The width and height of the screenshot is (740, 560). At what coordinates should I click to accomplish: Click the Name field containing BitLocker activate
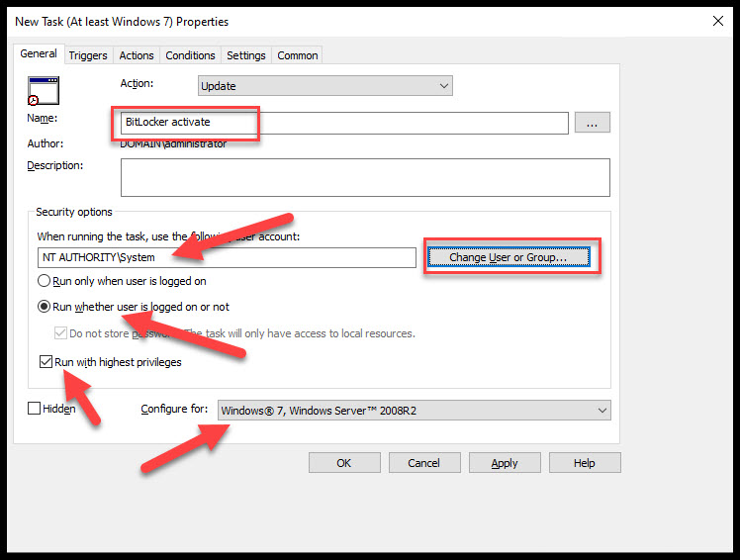(344, 123)
